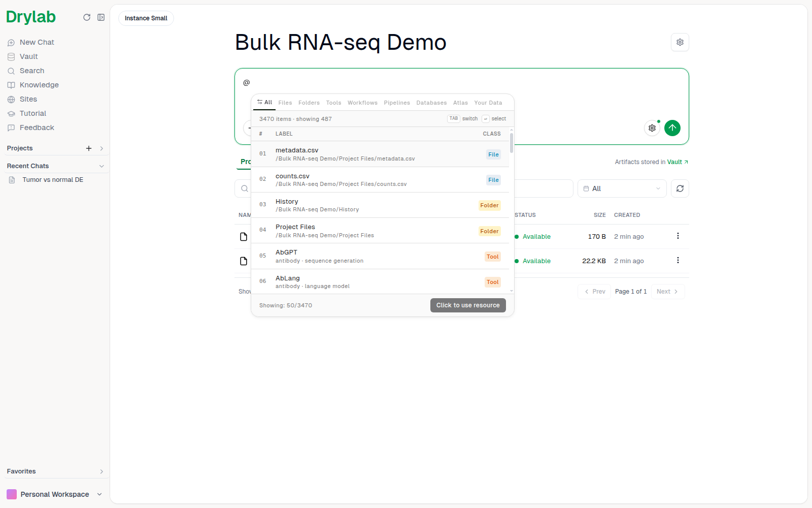Click the Instance Small button
812x508 pixels.
pyautogui.click(x=146, y=18)
